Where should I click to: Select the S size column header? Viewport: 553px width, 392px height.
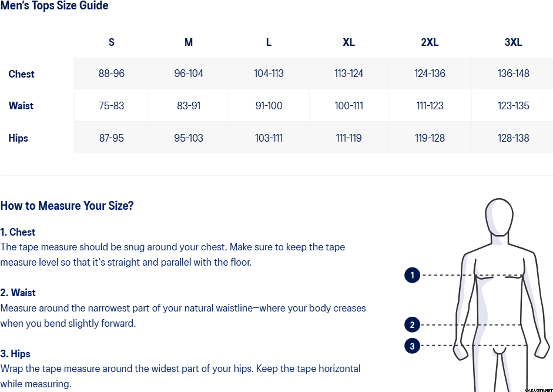(112, 42)
